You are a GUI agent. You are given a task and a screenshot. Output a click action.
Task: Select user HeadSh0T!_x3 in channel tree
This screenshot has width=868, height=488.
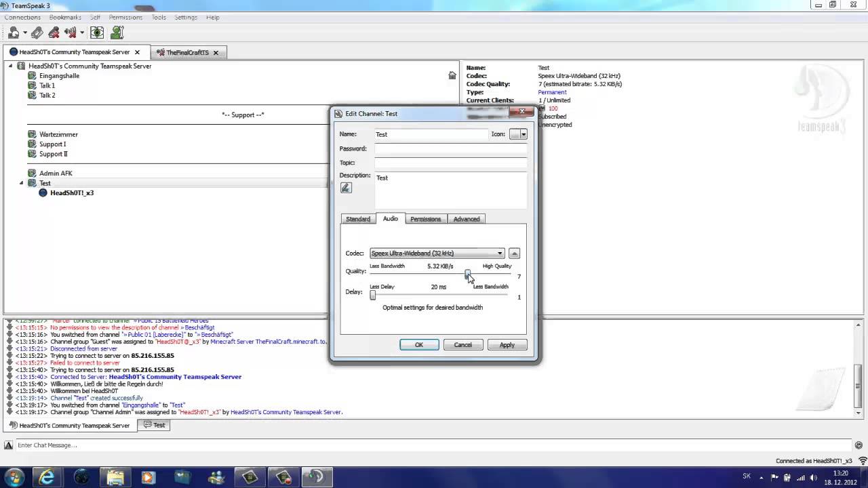click(x=72, y=192)
